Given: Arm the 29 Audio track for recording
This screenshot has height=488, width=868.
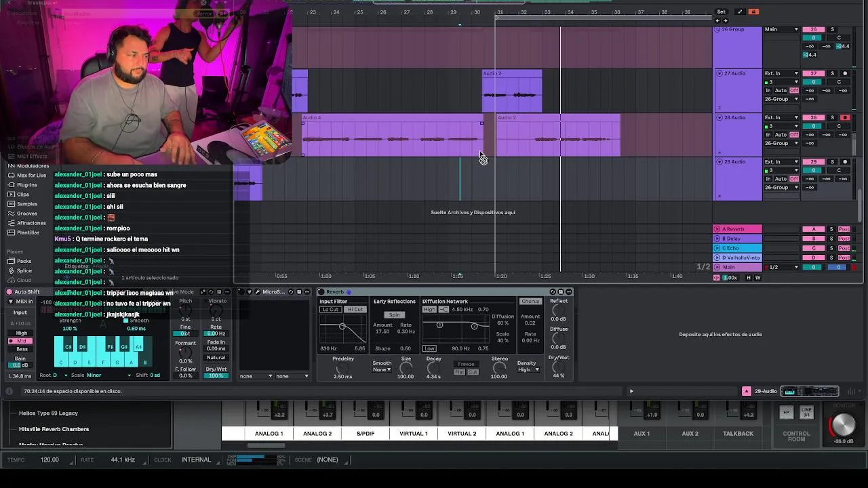Looking at the screenshot, I should (x=845, y=161).
